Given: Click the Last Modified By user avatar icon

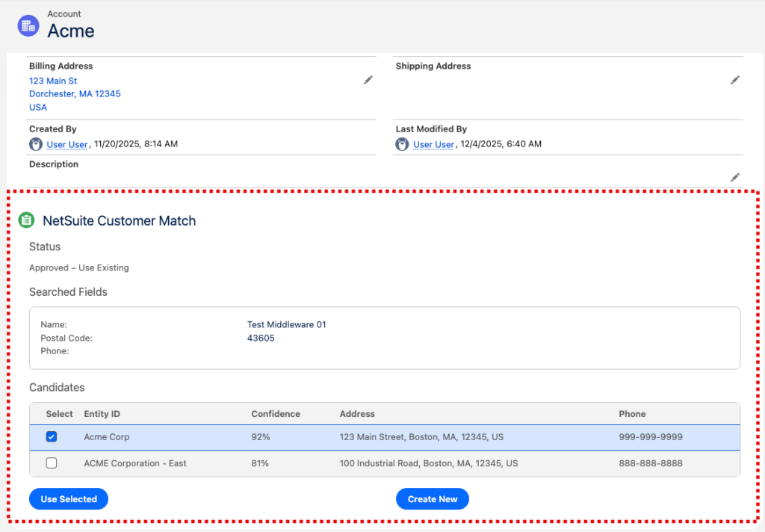Looking at the screenshot, I should [402, 143].
